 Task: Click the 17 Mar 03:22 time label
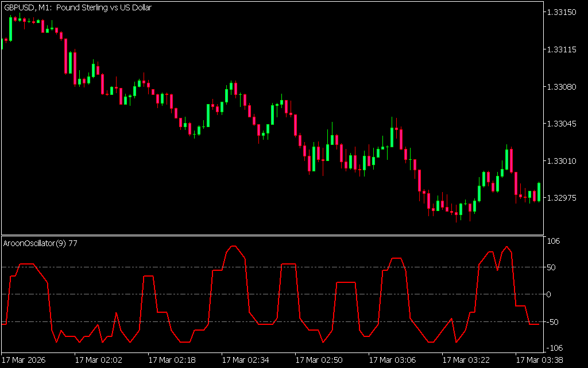tap(466, 360)
